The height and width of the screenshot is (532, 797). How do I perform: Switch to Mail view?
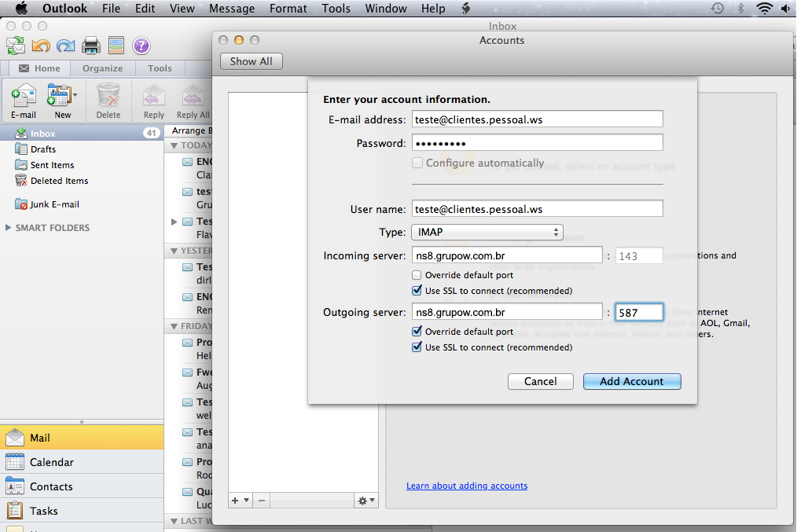82,438
